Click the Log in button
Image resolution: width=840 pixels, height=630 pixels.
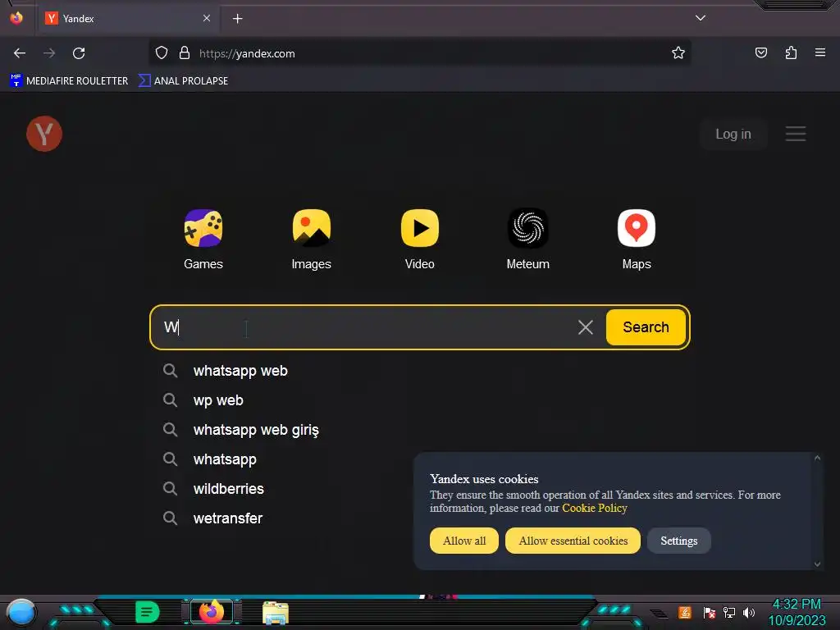tap(733, 134)
